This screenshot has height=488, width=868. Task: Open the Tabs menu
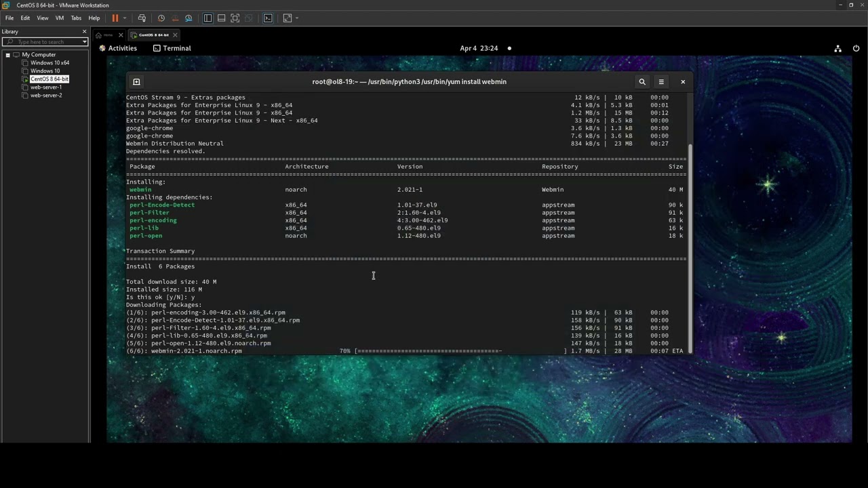(76, 18)
